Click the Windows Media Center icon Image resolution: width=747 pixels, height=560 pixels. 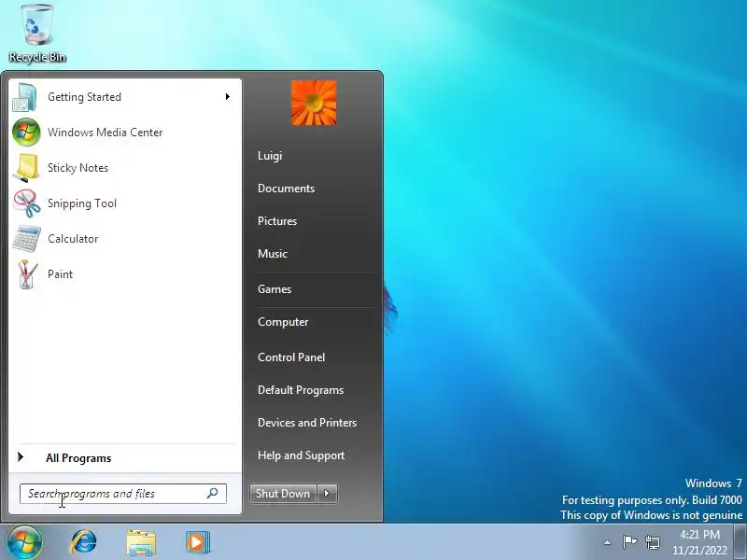pyautogui.click(x=26, y=132)
